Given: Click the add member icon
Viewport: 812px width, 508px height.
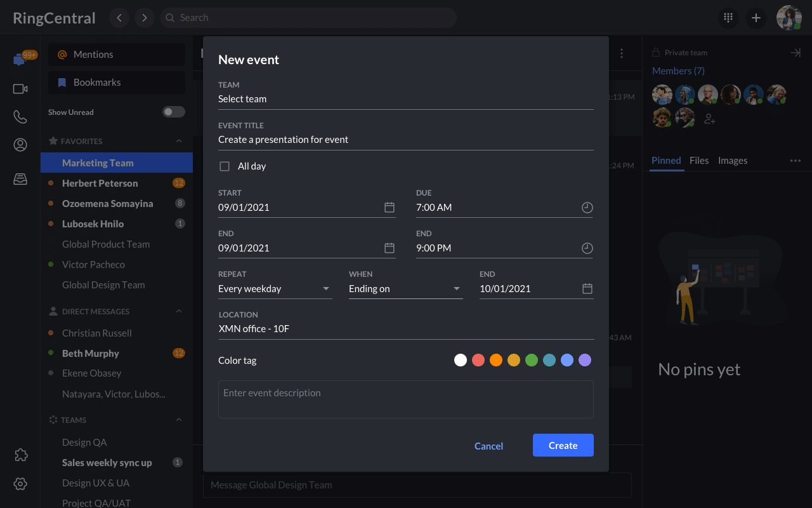Looking at the screenshot, I should pos(710,118).
